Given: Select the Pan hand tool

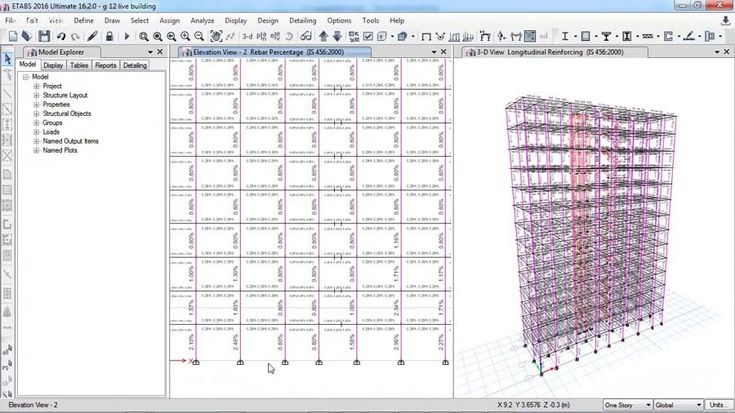Looking at the screenshot, I should coord(216,36).
